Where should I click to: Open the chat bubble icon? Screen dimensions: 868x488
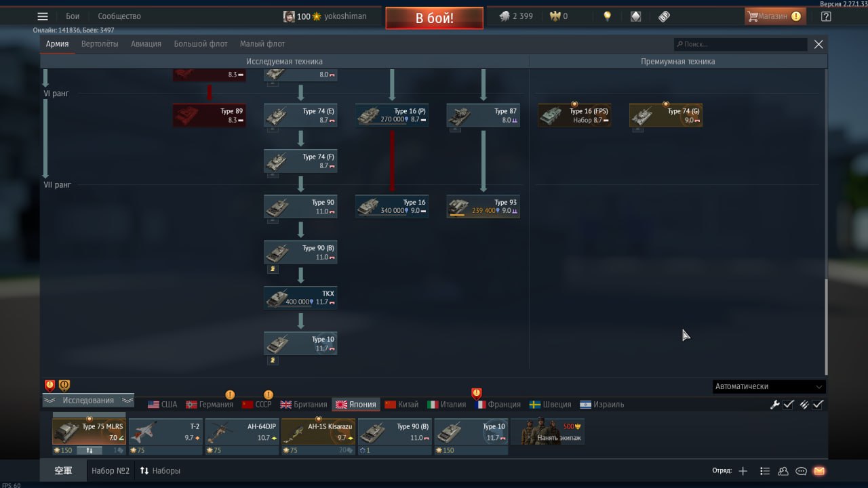pos(801,471)
